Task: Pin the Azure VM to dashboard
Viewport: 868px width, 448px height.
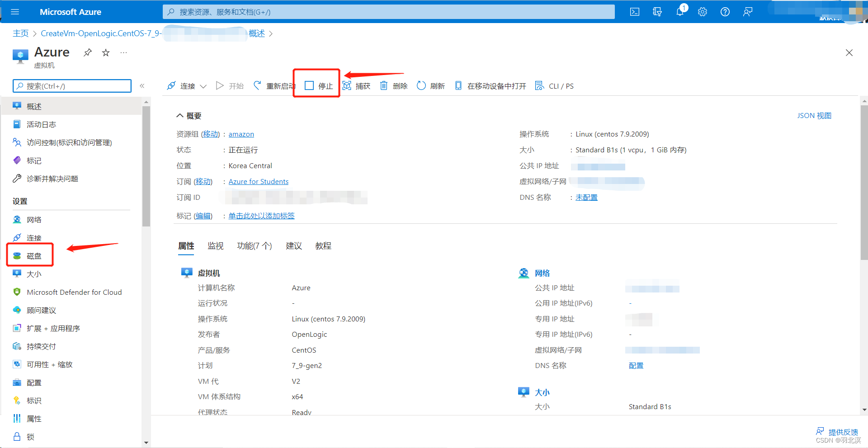Action: 88,52
